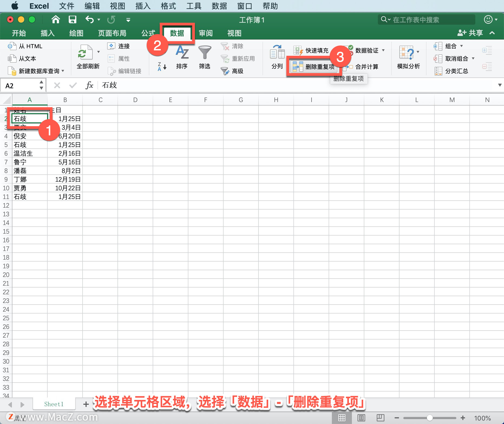The width and height of the screenshot is (504, 424).
Task: Open Advanced filter (高级)
Action: 232,71
